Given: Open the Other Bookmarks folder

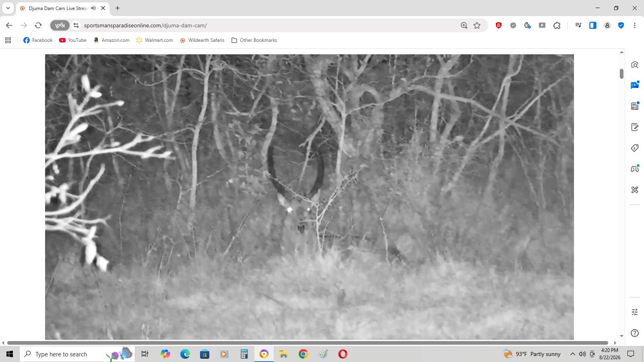Looking at the screenshot, I should point(254,40).
